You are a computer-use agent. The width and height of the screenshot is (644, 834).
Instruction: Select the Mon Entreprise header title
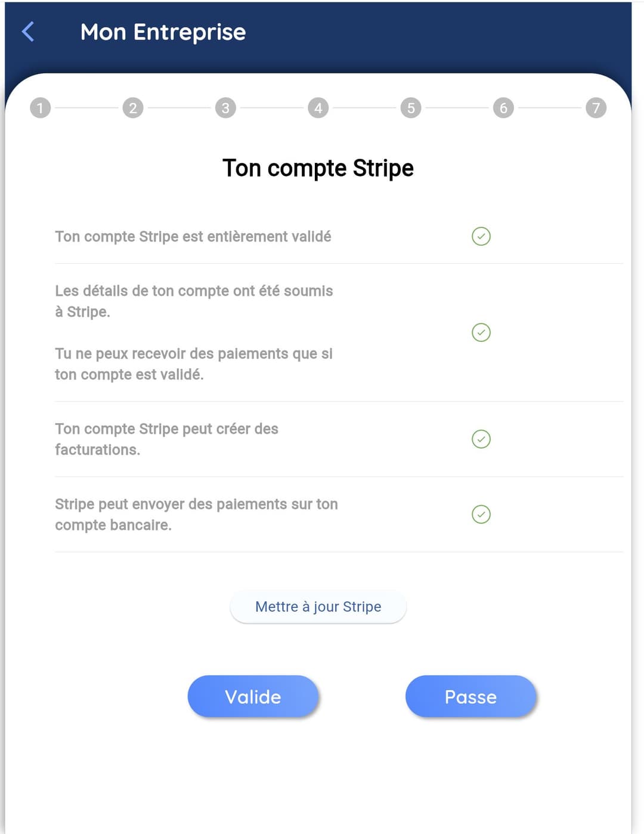pos(163,32)
